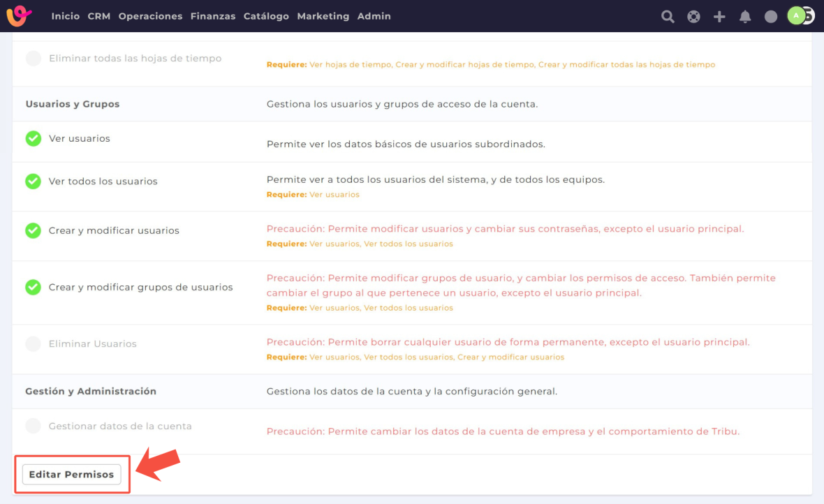The height and width of the screenshot is (504, 824).
Task: Go to Inicio in the navbar
Action: click(66, 16)
